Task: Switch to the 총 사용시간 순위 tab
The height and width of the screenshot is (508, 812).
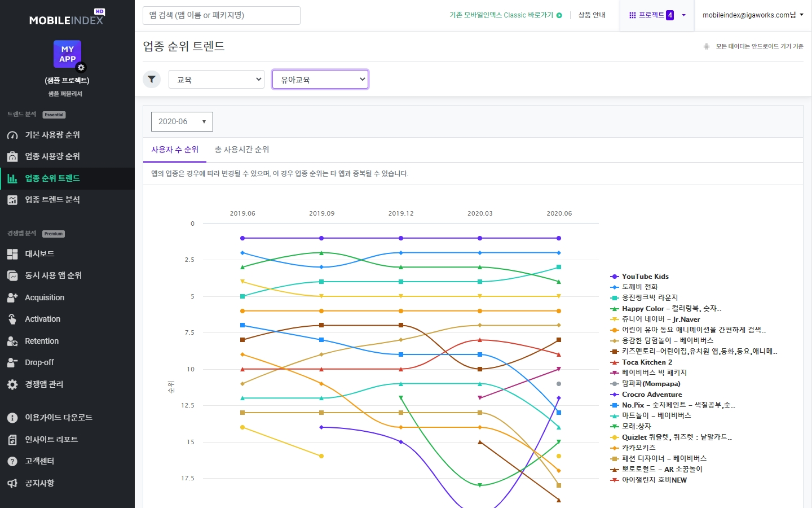Action: click(242, 150)
